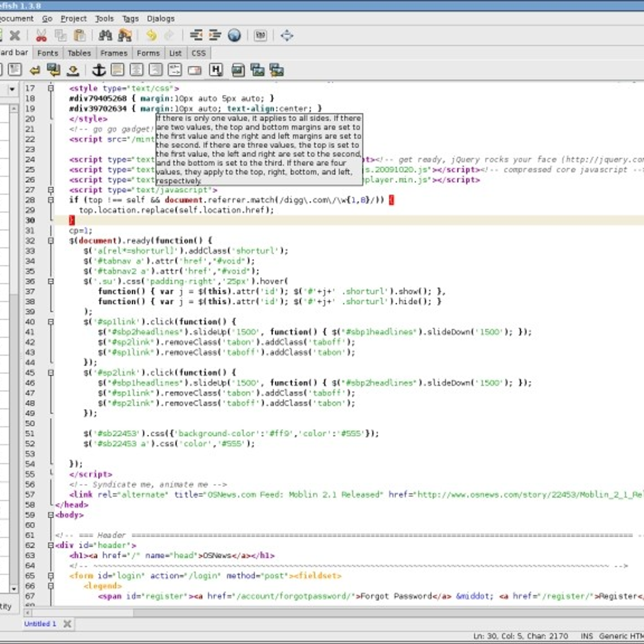This screenshot has height=644, width=644.
Task: Toggle fullscreen with the four-arrows icon
Action: point(287,35)
